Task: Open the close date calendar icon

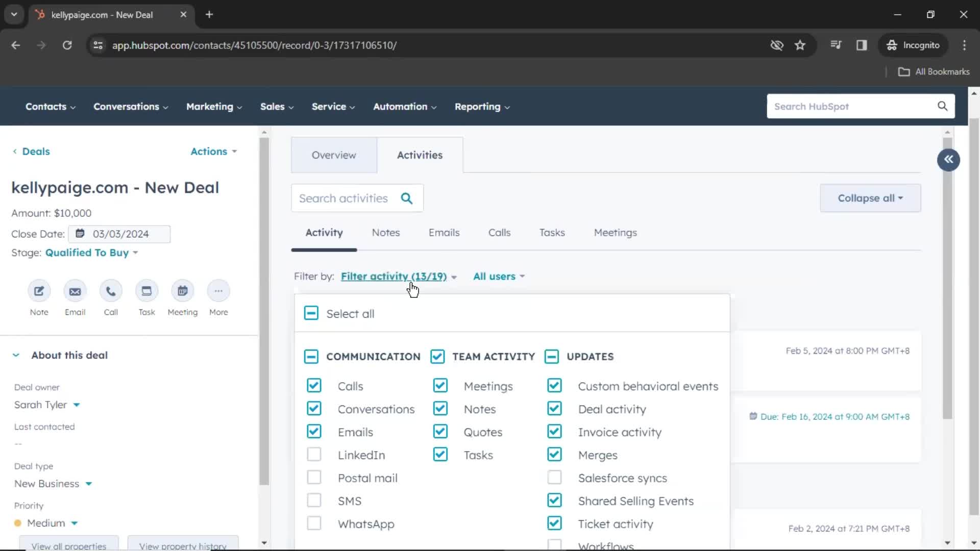Action: click(x=80, y=234)
